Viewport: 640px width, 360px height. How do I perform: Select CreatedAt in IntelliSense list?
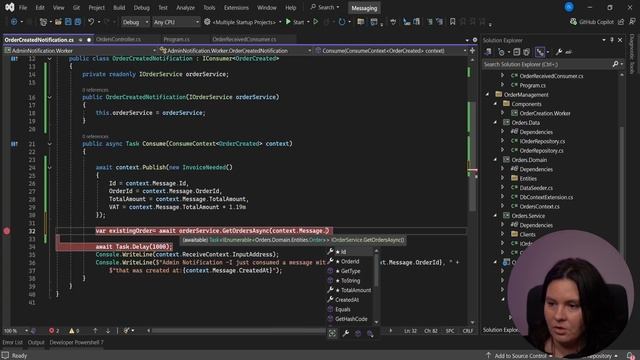(x=350, y=300)
